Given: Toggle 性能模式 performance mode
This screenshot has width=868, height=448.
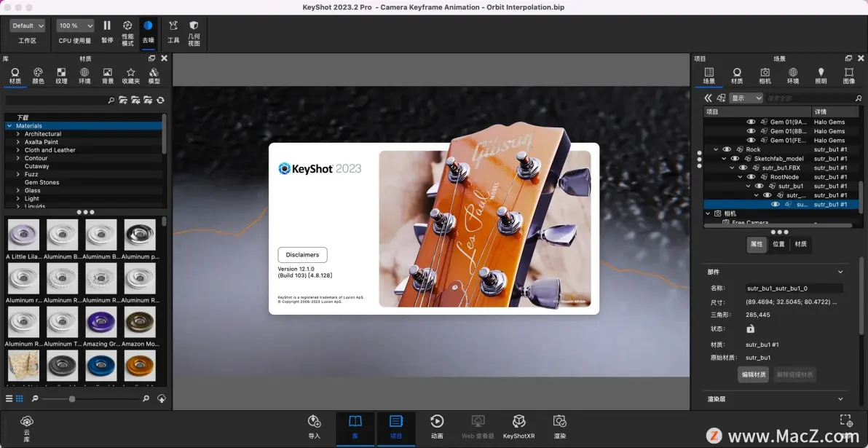Looking at the screenshot, I should [127, 34].
